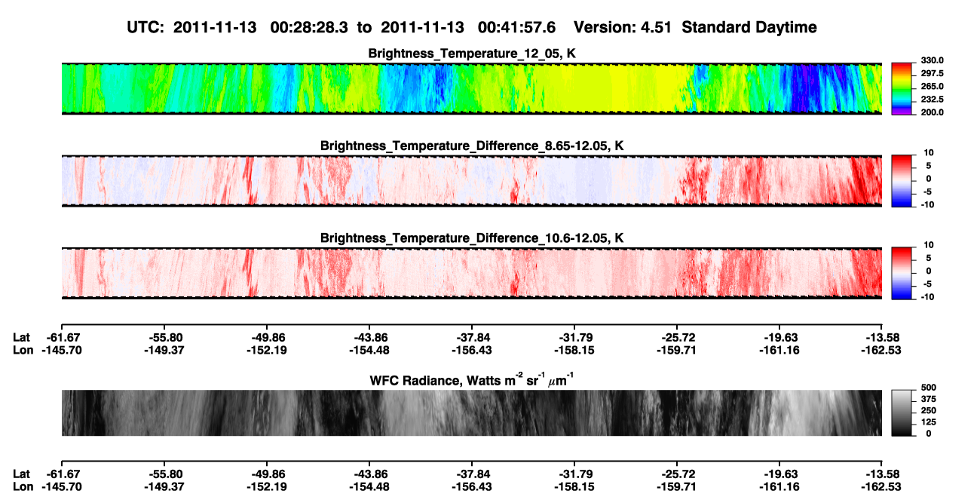Click longitude '-162.53' on the axis under the WFC Radiance strip
980x503 pixels.
tap(883, 486)
